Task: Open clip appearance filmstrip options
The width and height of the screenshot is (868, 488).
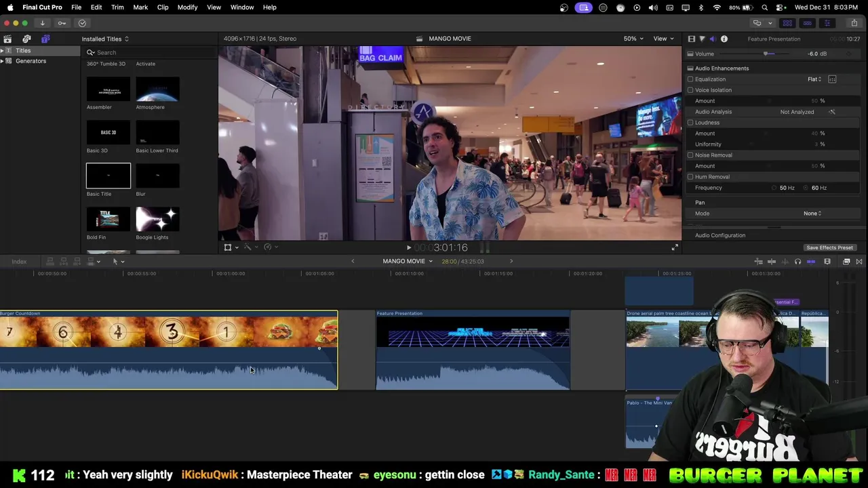Action: click(x=827, y=262)
